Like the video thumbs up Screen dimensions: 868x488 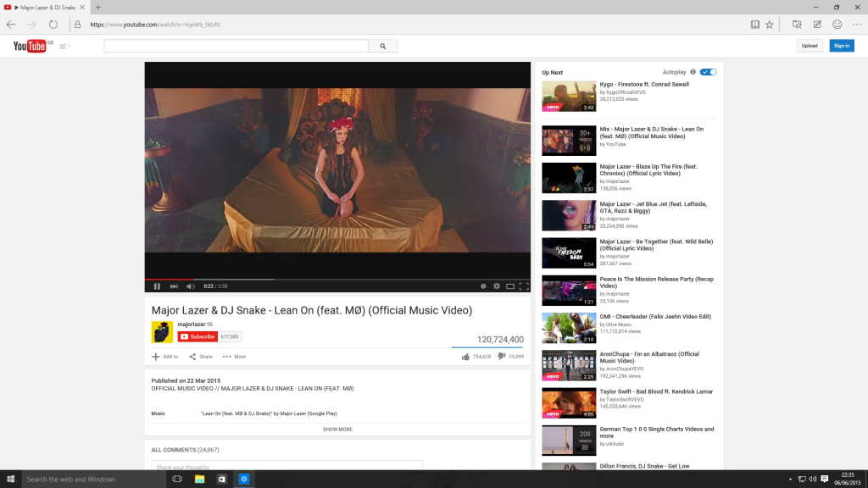tap(465, 357)
